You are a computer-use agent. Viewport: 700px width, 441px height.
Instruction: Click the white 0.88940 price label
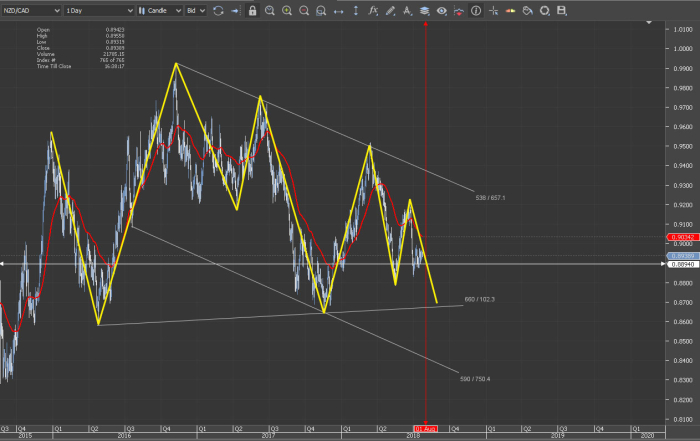click(683, 264)
